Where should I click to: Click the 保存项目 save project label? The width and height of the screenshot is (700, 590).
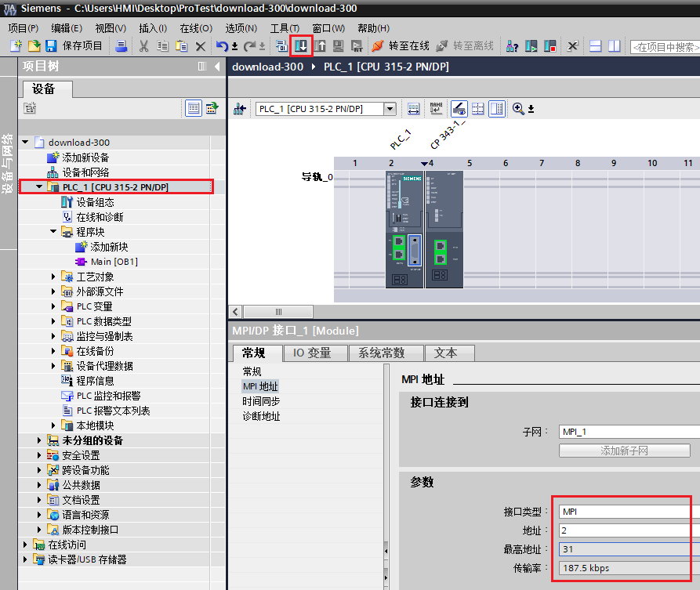82,45
